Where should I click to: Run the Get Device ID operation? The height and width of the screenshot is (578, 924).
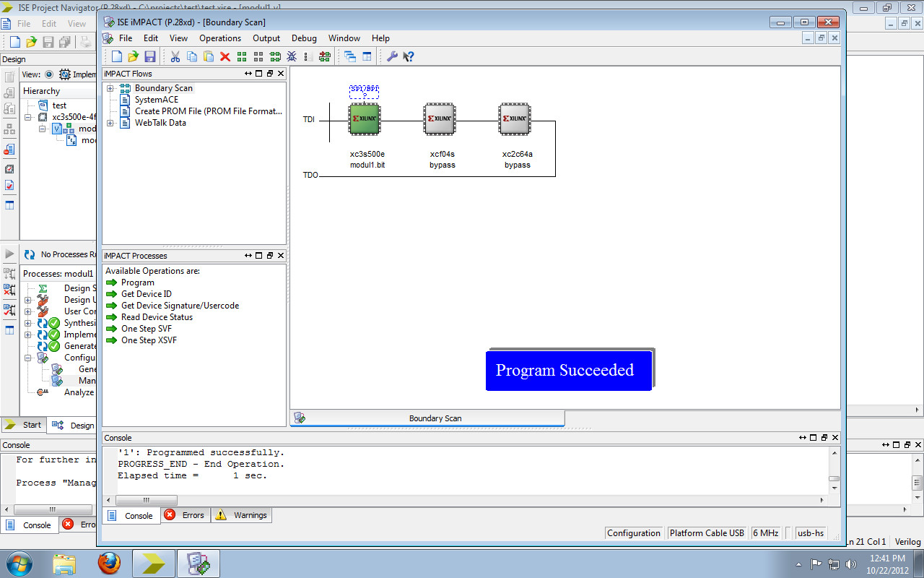147,294
